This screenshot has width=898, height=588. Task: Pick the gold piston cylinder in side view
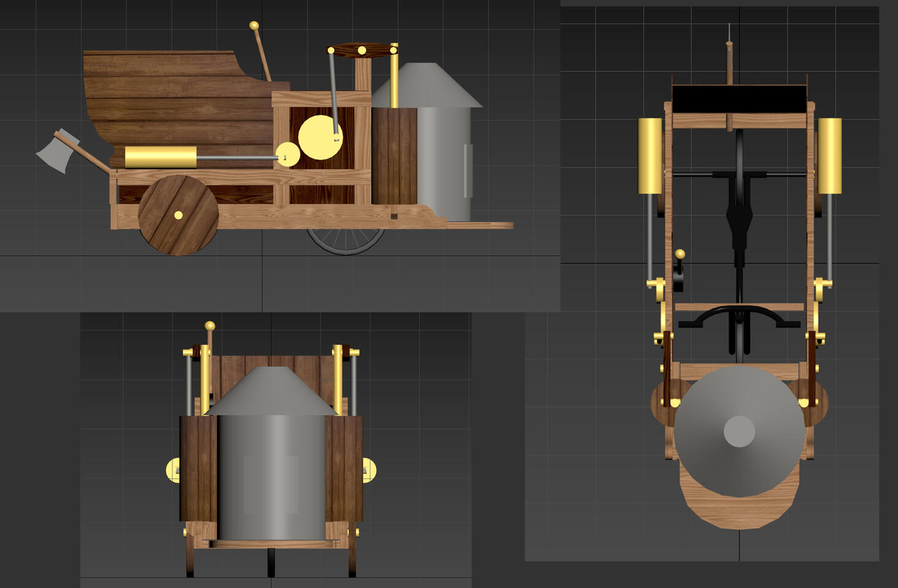coord(161,157)
